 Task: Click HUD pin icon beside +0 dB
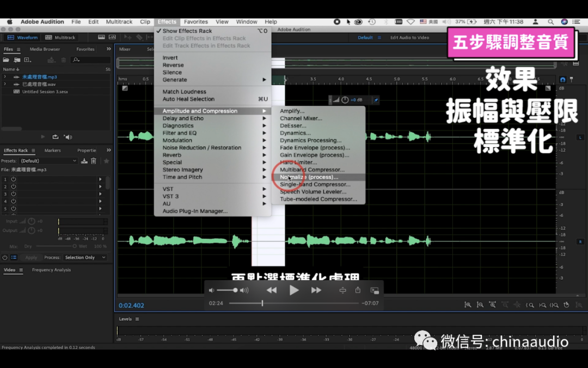376,100
